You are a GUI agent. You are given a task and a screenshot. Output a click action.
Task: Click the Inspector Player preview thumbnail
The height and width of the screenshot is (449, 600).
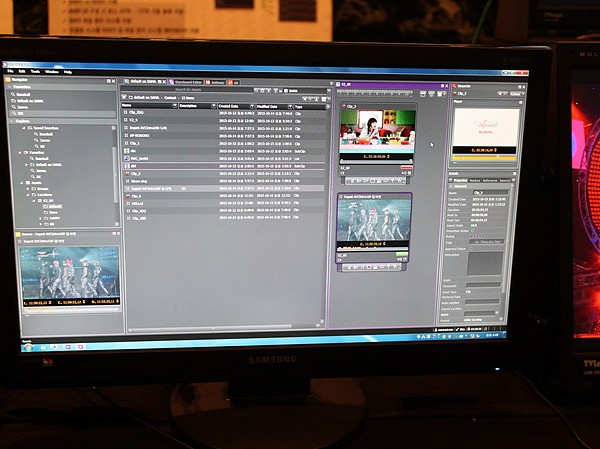click(486, 127)
